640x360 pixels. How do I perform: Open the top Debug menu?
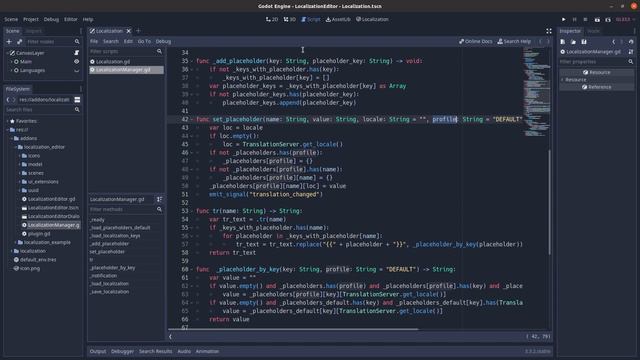click(51, 19)
